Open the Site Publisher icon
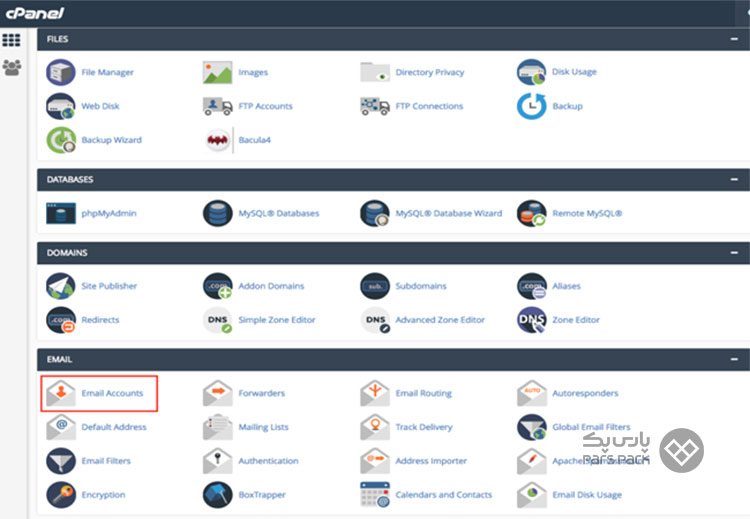The width and height of the screenshot is (750, 519). click(61, 286)
